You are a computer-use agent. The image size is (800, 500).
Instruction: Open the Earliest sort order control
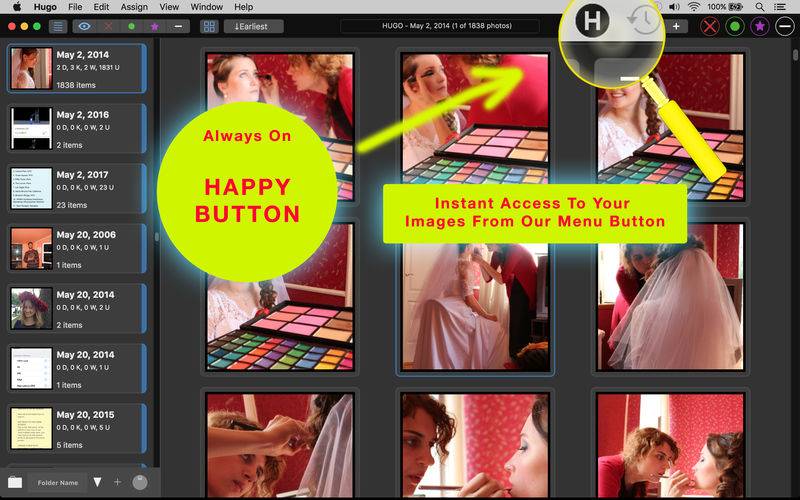[254, 27]
